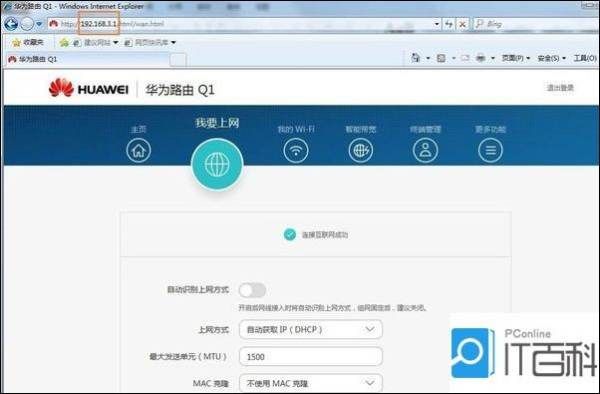This screenshot has width=600, height=394.
Task: Click the MTU input field showing 1500
Action: (x=311, y=357)
